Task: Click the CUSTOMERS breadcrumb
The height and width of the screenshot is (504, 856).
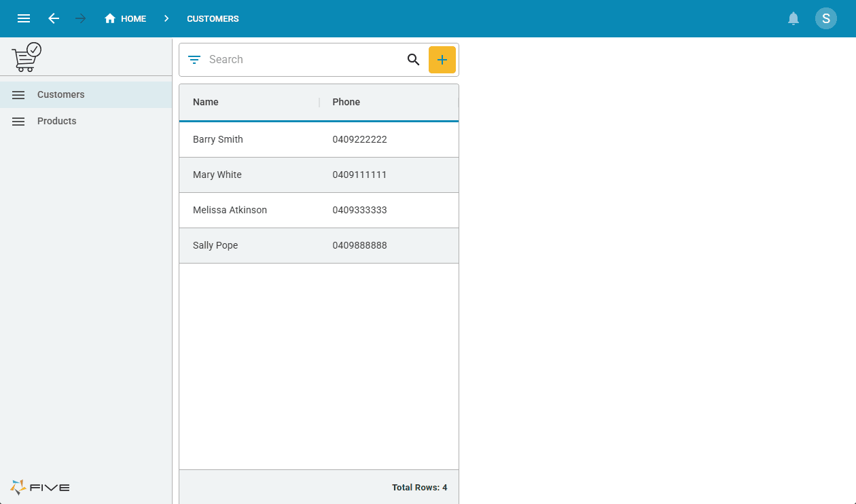Action: click(213, 18)
